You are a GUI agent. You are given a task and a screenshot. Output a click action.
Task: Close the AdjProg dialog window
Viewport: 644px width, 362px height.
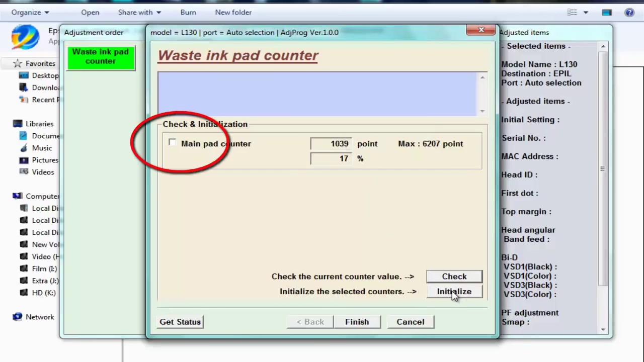[x=481, y=30]
